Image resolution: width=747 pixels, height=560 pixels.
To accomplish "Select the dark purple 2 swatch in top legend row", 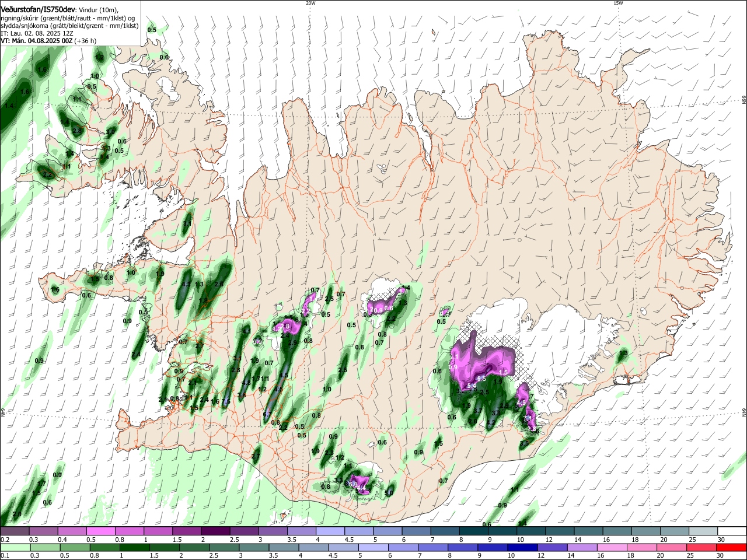I will click(215, 531).
